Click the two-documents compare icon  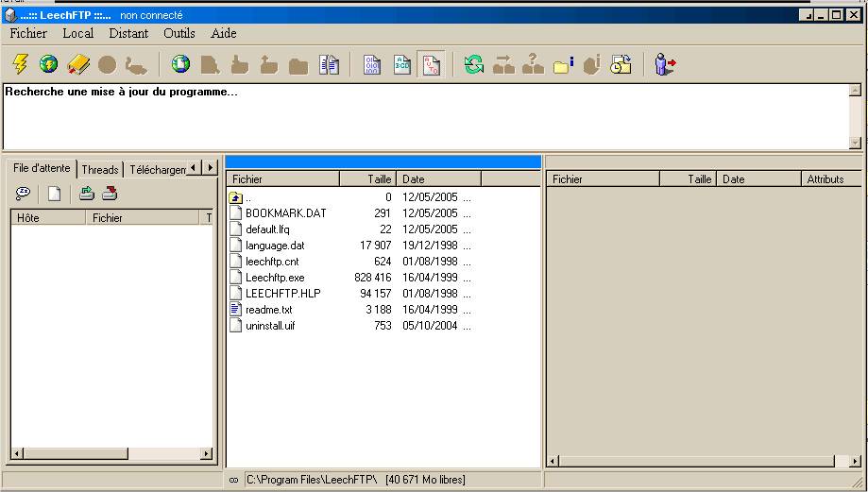coord(329,65)
